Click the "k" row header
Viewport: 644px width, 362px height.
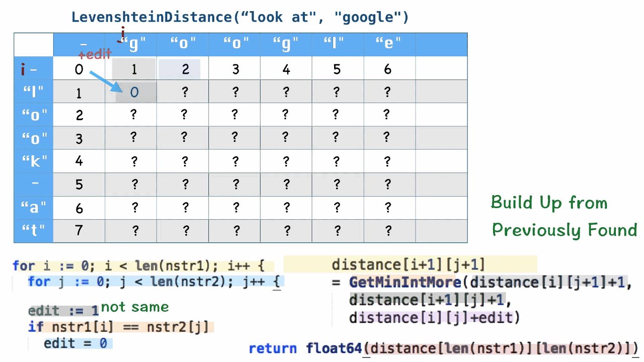[x=34, y=161]
